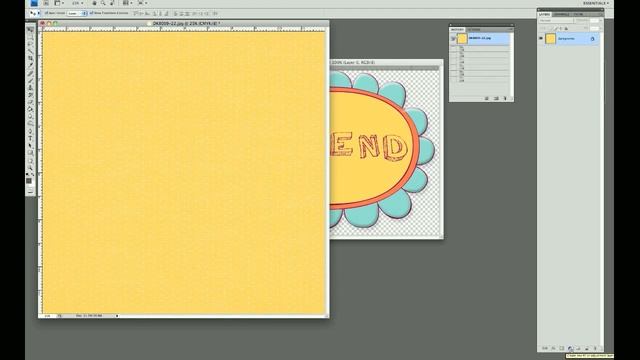Open the layer blend mode dropdown
The height and width of the screenshot is (360, 640).
point(556,20)
